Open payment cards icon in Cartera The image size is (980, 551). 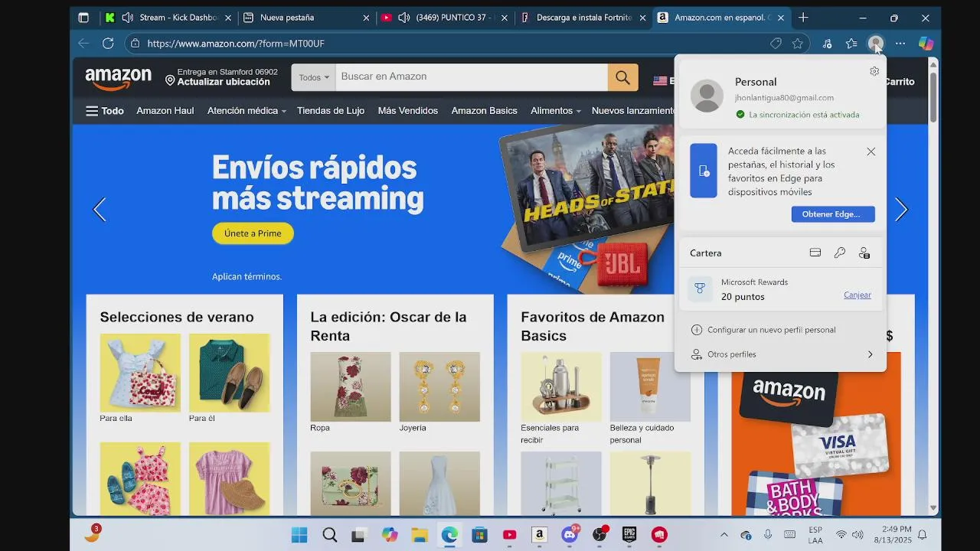tap(815, 253)
